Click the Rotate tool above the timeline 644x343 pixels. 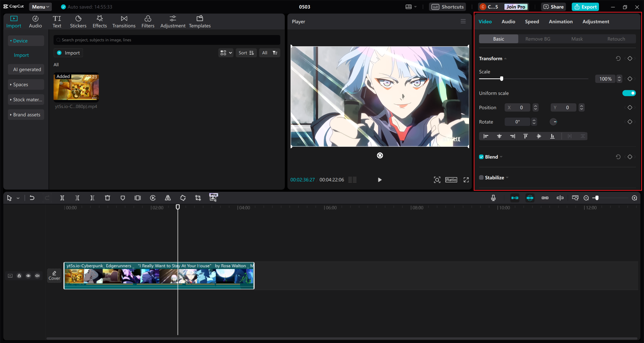pos(183,198)
